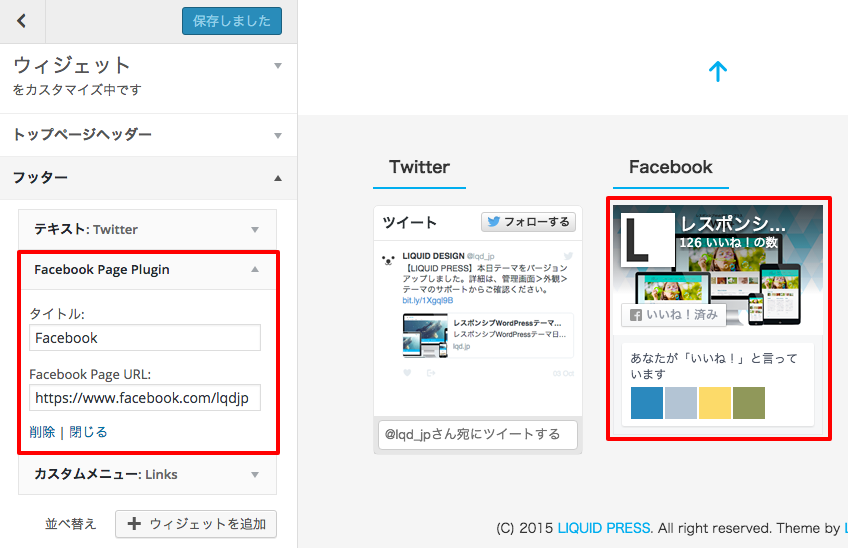
Task: Click the ツイート timeline heading
Action: 409,222
